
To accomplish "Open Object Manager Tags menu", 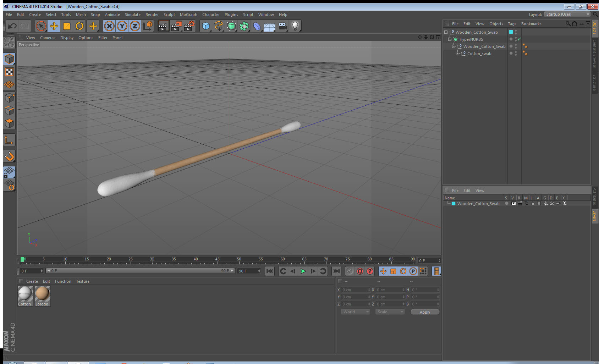I will pyautogui.click(x=512, y=24).
